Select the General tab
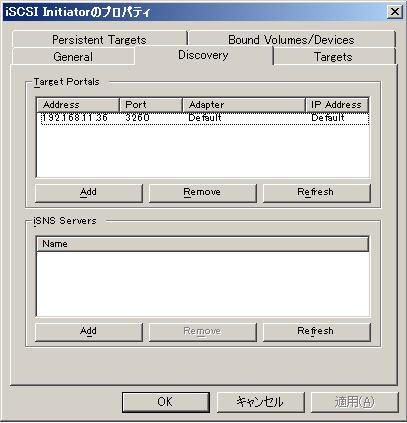Viewport: 407px width, 423px height. [73, 56]
